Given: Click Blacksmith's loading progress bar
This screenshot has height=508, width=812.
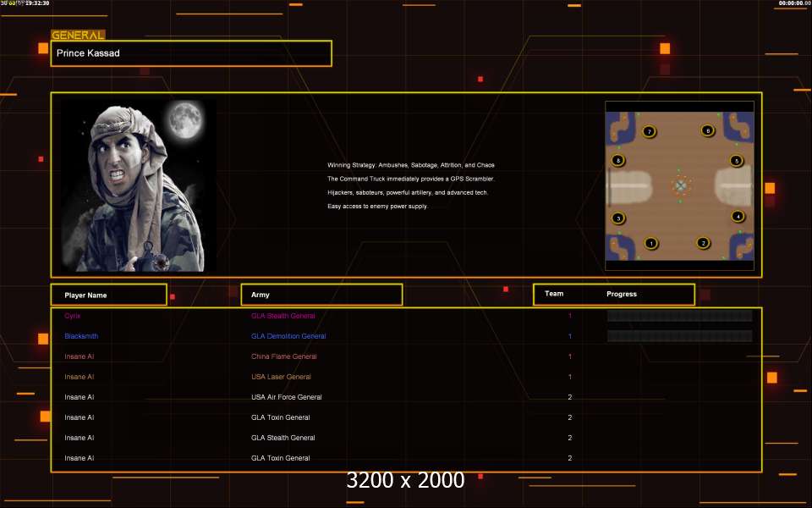Looking at the screenshot, I should pos(679,336).
